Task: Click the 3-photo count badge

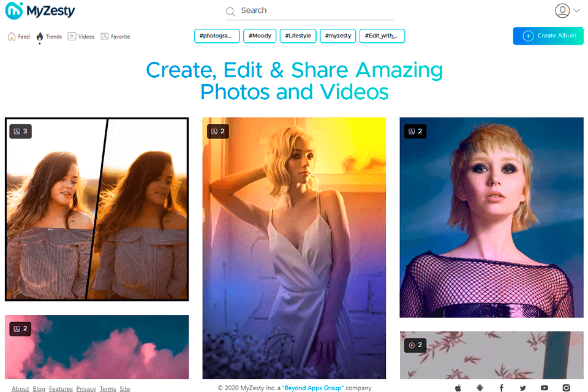Action: click(21, 131)
